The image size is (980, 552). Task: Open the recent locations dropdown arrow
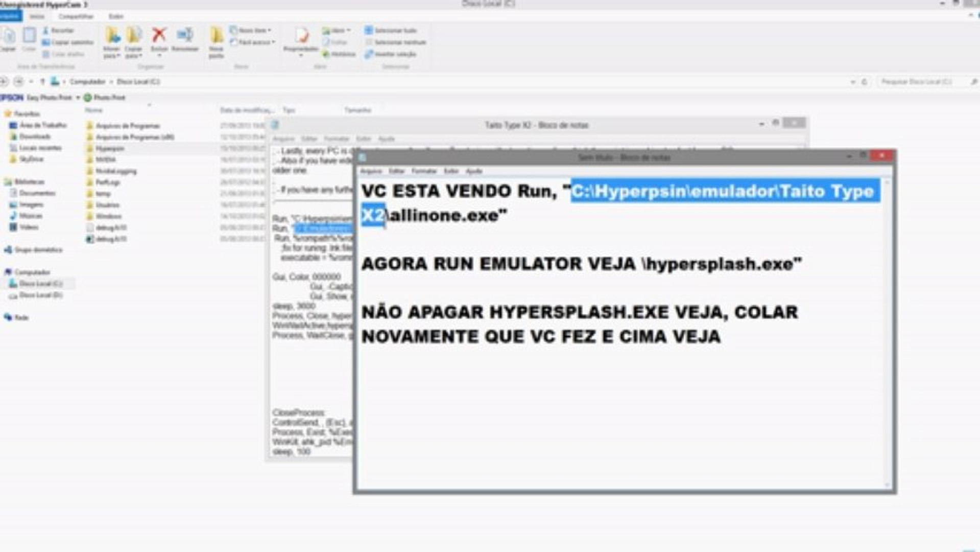31,82
